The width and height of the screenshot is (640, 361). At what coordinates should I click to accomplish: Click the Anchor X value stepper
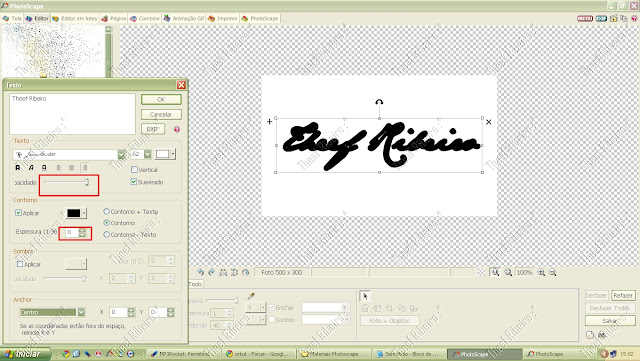[x=131, y=312]
